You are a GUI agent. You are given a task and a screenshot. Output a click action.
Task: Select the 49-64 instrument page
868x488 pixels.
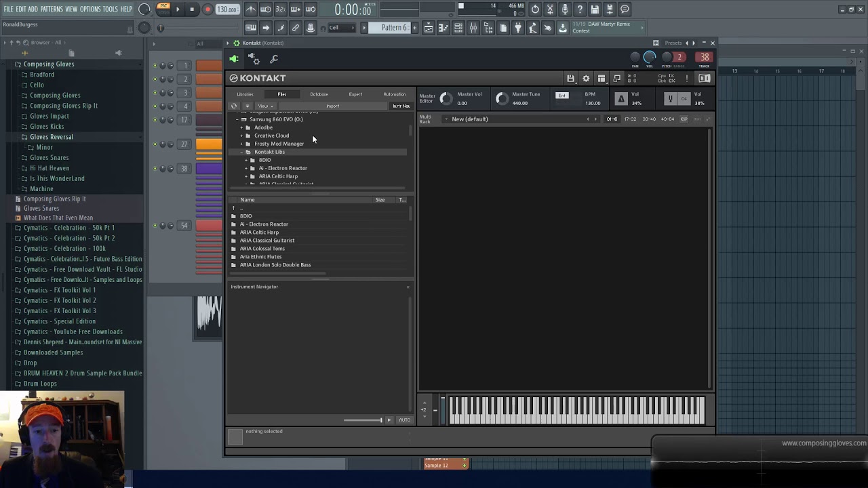coord(668,119)
